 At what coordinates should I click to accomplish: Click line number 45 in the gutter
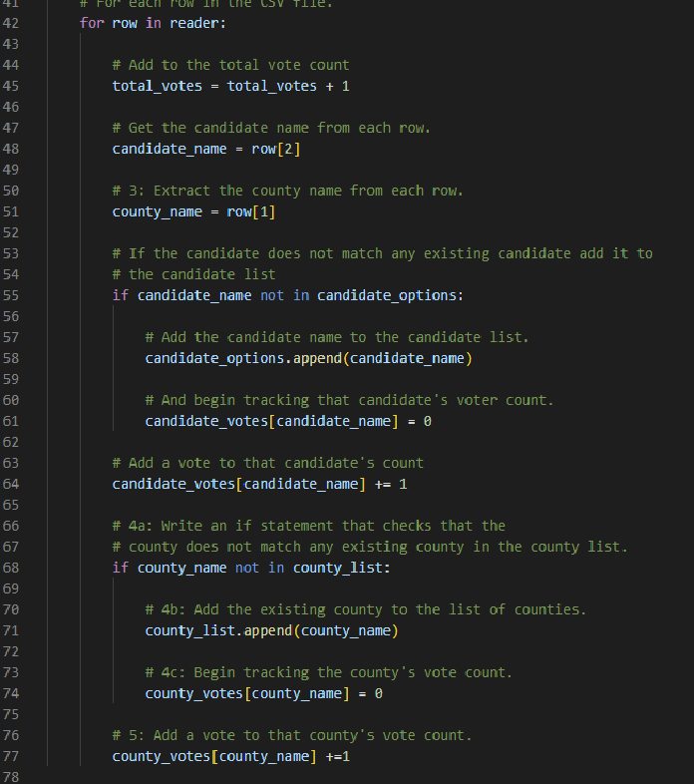click(x=11, y=86)
